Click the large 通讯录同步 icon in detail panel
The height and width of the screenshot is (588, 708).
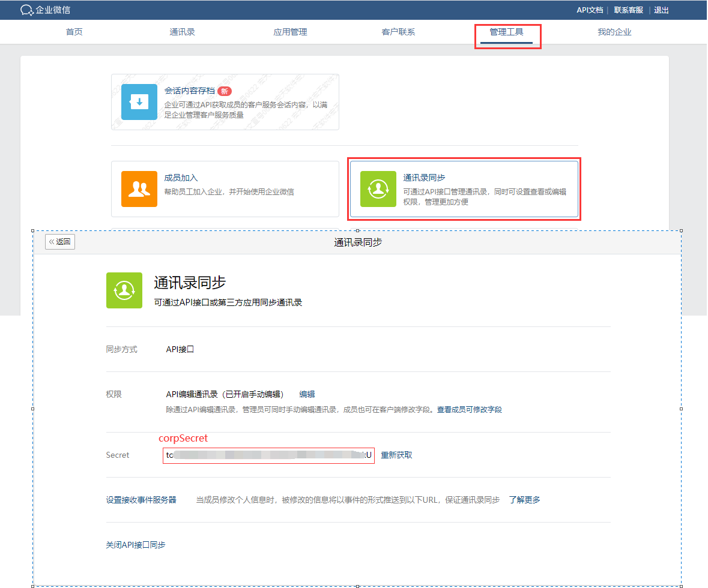coord(124,290)
